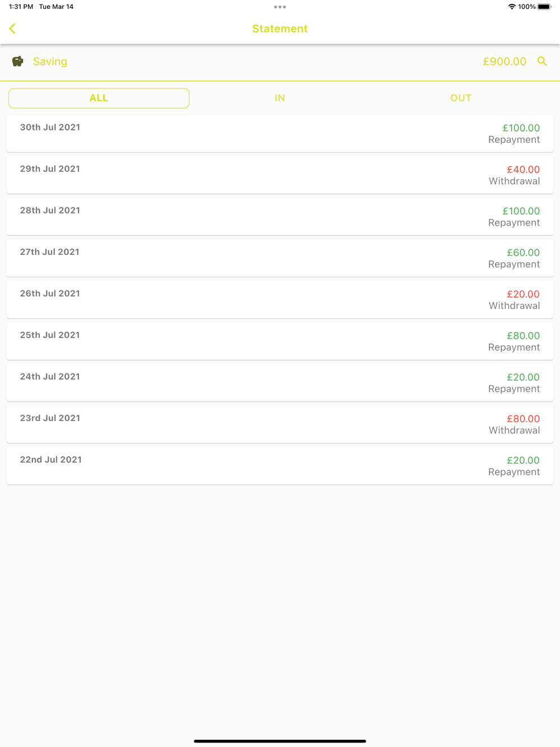Select the 25th Jul 2021 repayment
This screenshot has width=560, height=747.
279,341
